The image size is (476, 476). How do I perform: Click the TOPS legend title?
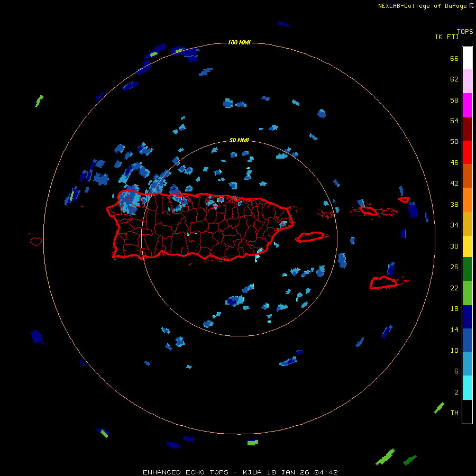click(x=465, y=31)
